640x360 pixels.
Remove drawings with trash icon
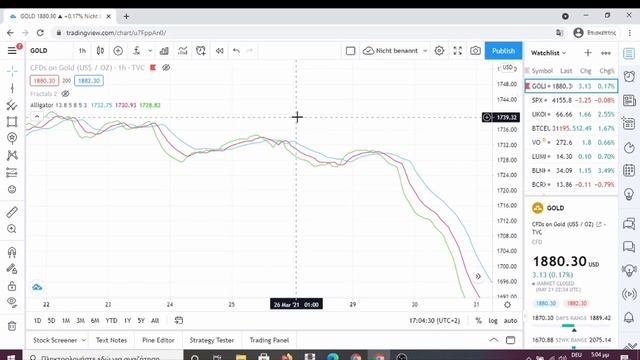pyautogui.click(x=12, y=326)
